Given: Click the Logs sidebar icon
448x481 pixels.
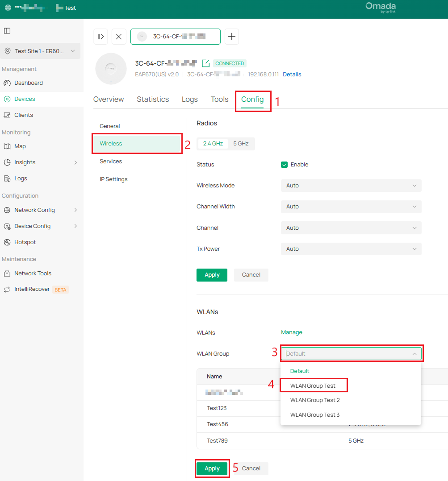Looking at the screenshot, I should (7, 178).
